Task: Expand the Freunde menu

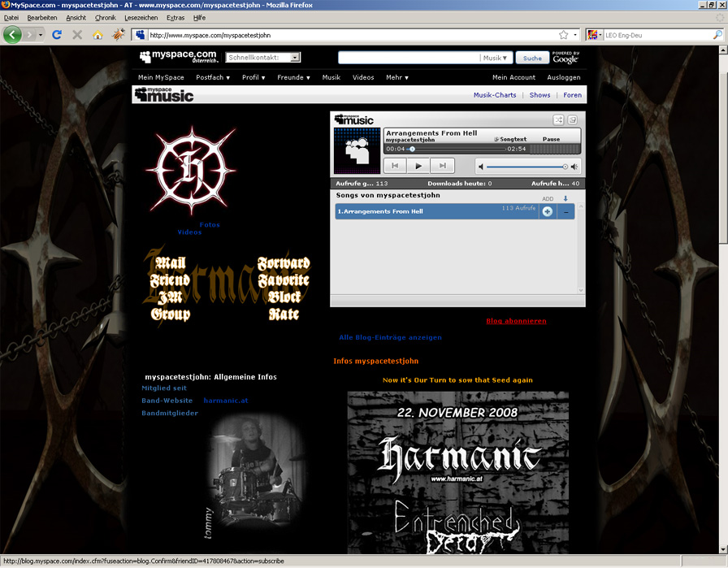Action: coord(293,77)
